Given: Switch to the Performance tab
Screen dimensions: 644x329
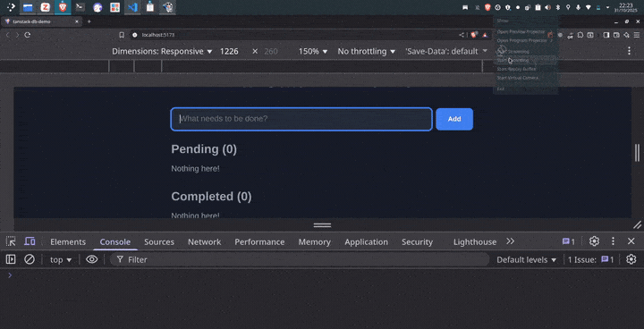Looking at the screenshot, I should 259,242.
